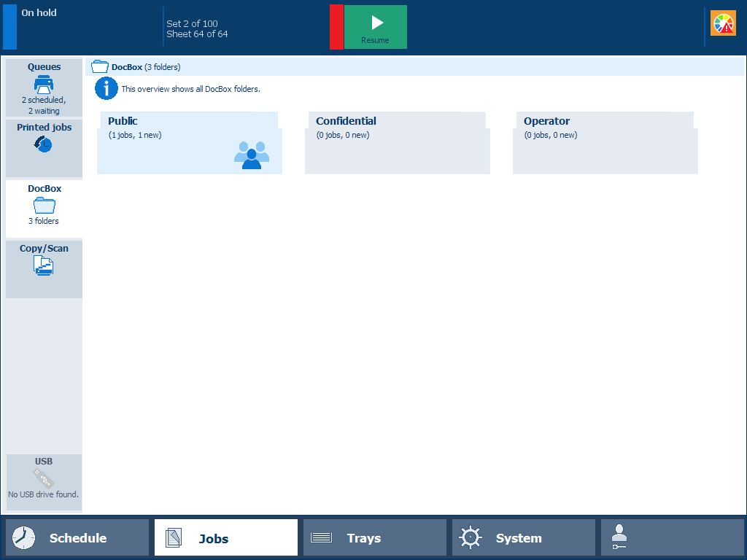Switch to the Schedule tab

(x=77, y=538)
